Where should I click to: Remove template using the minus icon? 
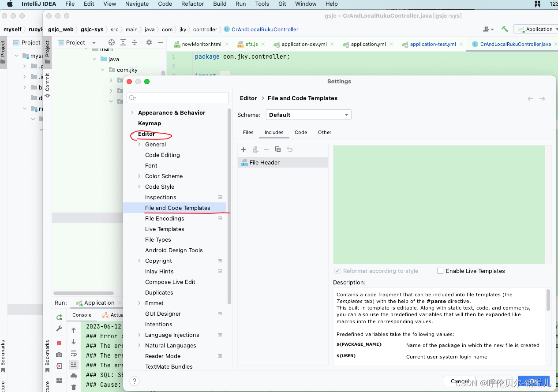(x=266, y=149)
